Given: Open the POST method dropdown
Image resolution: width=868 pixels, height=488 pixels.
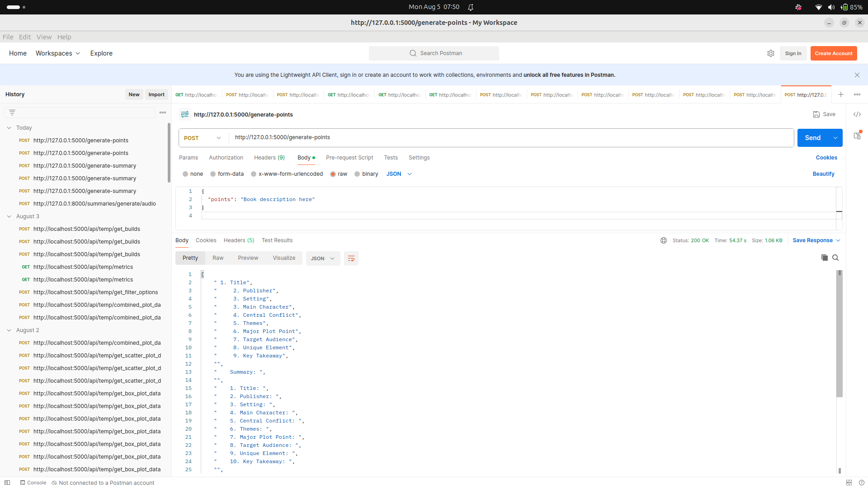Looking at the screenshot, I should tap(203, 138).
